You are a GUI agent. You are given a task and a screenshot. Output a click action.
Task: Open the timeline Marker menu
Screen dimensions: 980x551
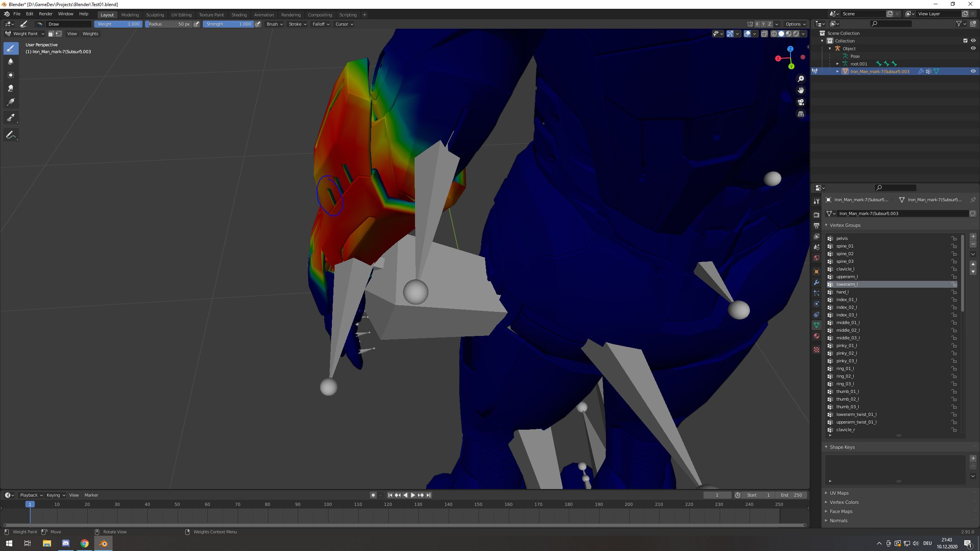click(x=91, y=495)
